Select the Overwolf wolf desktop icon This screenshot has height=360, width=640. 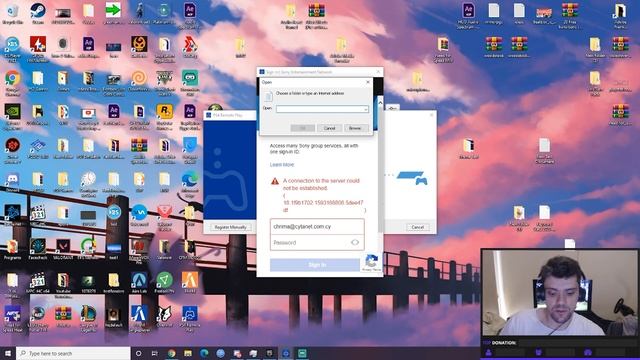pyautogui.click(x=164, y=317)
